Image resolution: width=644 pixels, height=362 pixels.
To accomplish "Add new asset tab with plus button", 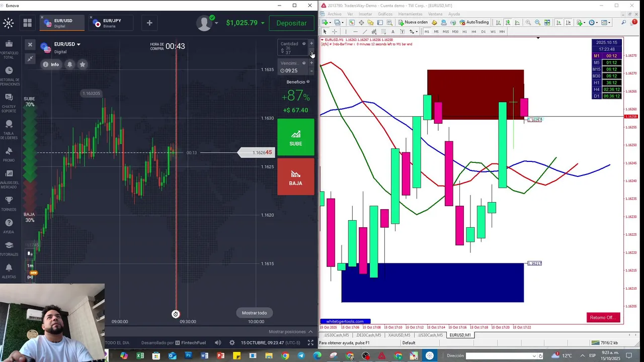I will (x=149, y=23).
